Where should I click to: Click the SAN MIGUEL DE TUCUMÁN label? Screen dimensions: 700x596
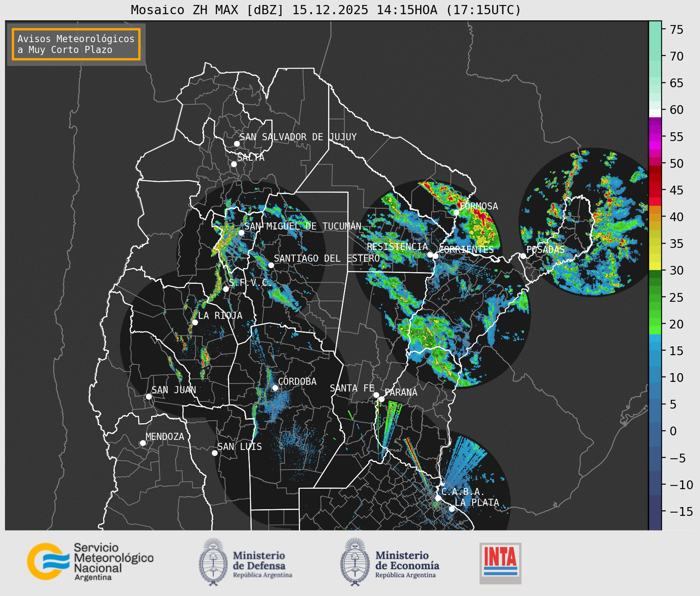303,226
